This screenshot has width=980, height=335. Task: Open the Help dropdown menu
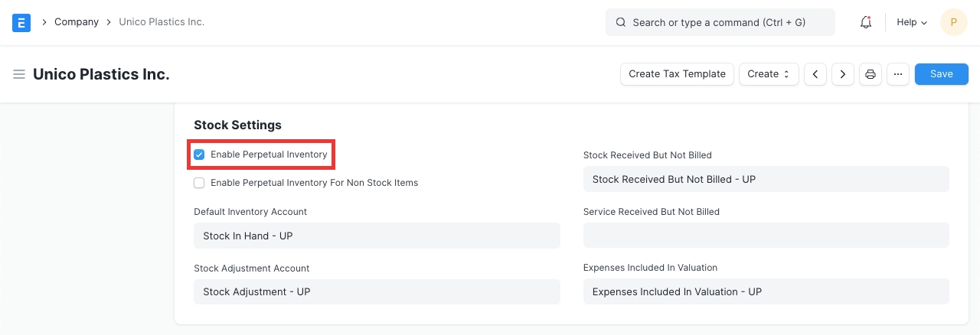pos(911,22)
